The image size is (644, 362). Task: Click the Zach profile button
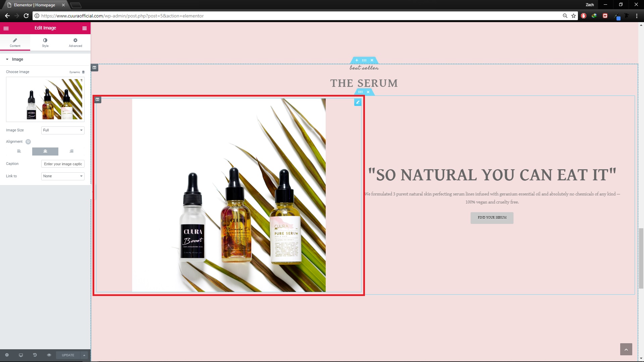(590, 5)
